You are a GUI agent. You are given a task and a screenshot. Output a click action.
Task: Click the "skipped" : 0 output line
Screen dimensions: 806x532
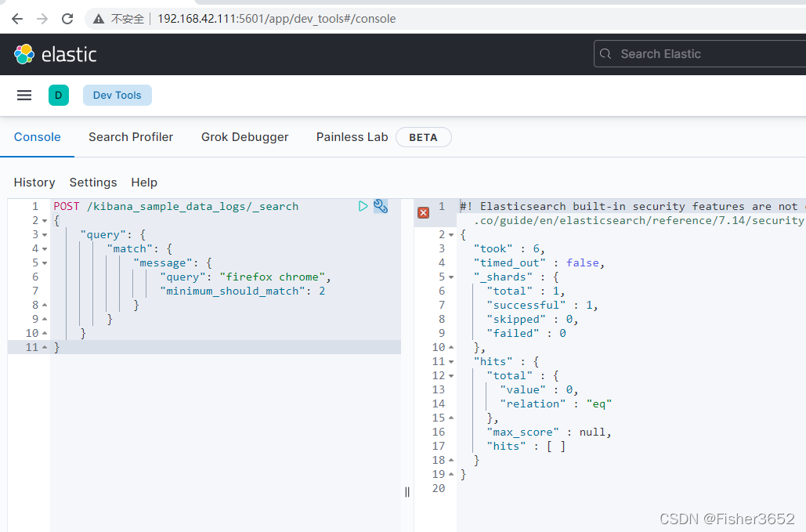[533, 319]
